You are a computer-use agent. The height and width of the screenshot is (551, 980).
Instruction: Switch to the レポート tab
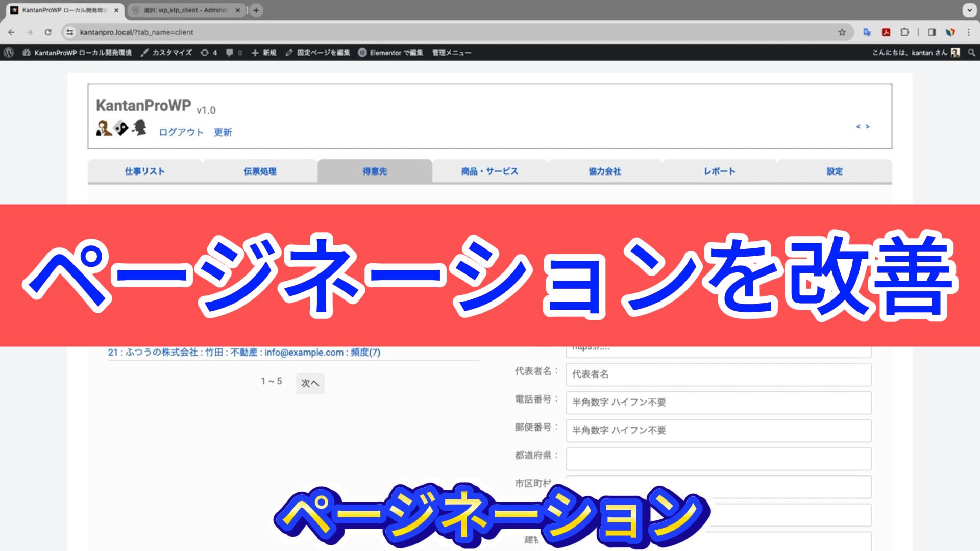pyautogui.click(x=720, y=171)
